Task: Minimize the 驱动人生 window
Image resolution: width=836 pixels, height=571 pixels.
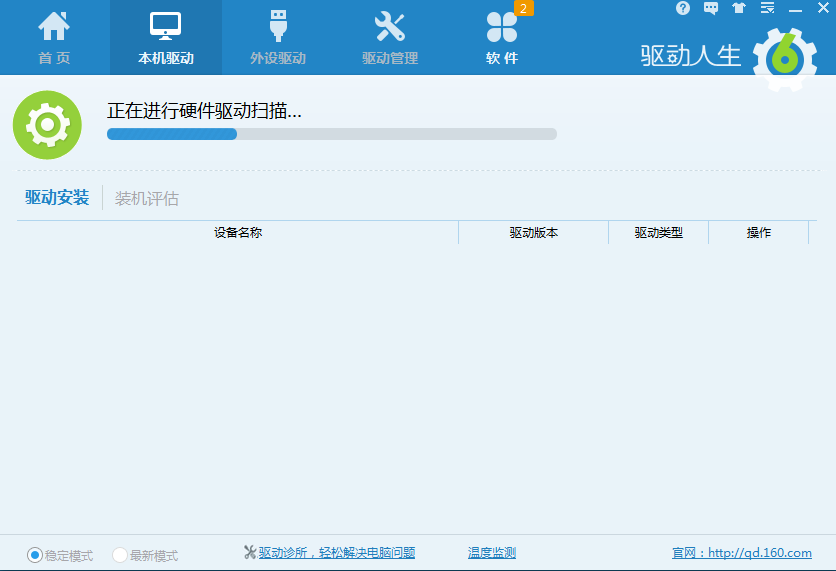Action: pyautogui.click(x=795, y=10)
